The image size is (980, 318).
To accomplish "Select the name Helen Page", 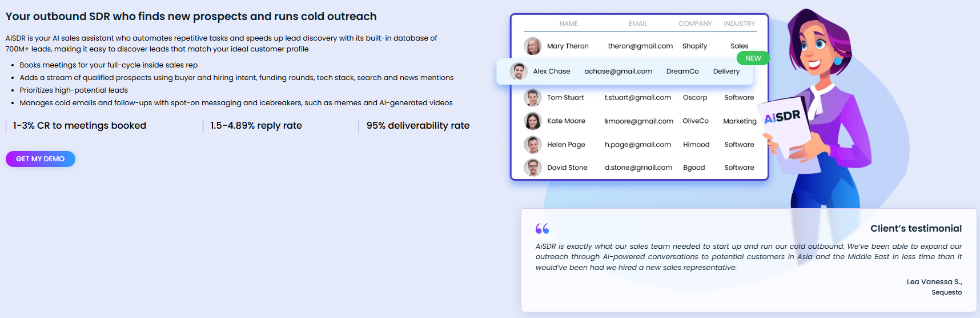I will (566, 145).
